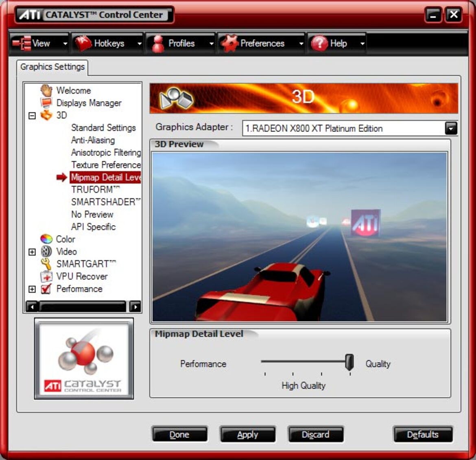
Task: Click the Apply button
Action: (247, 434)
